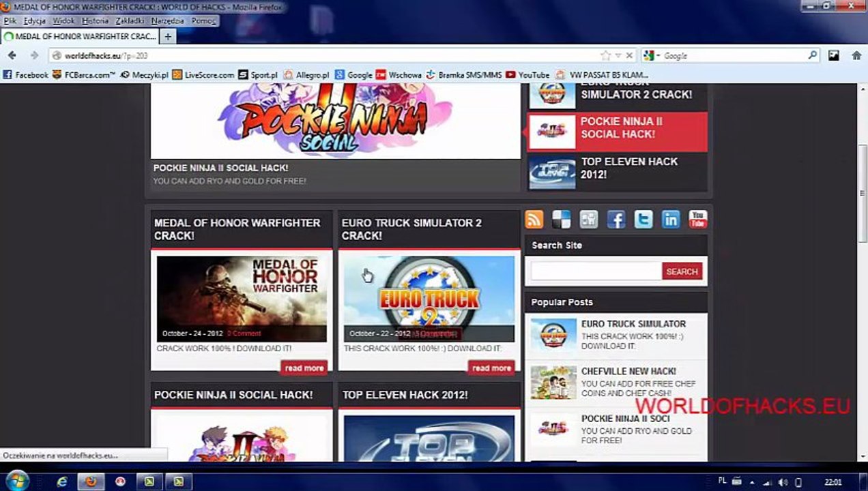Open the Bramka SMS/MMS bookmark
The image size is (868, 491).
coord(464,75)
